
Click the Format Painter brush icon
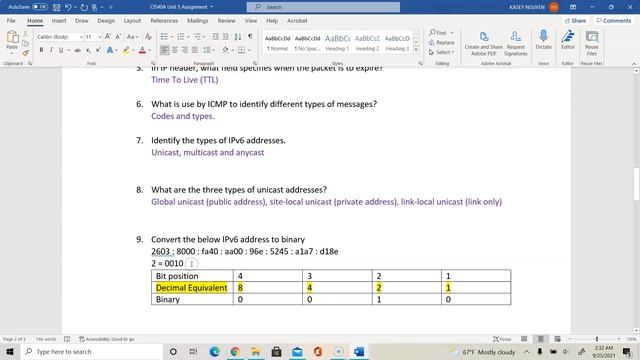[x=25, y=53]
